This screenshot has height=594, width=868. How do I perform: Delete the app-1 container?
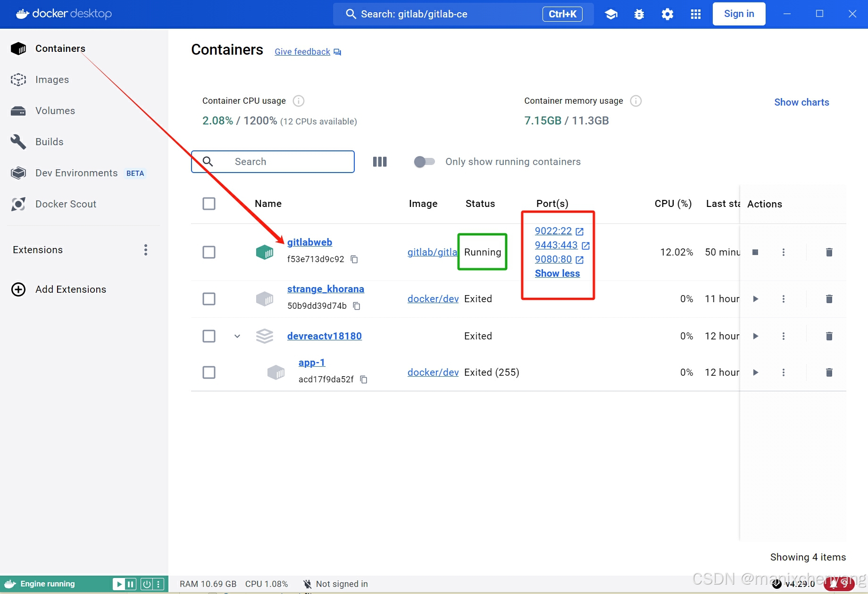coord(829,372)
